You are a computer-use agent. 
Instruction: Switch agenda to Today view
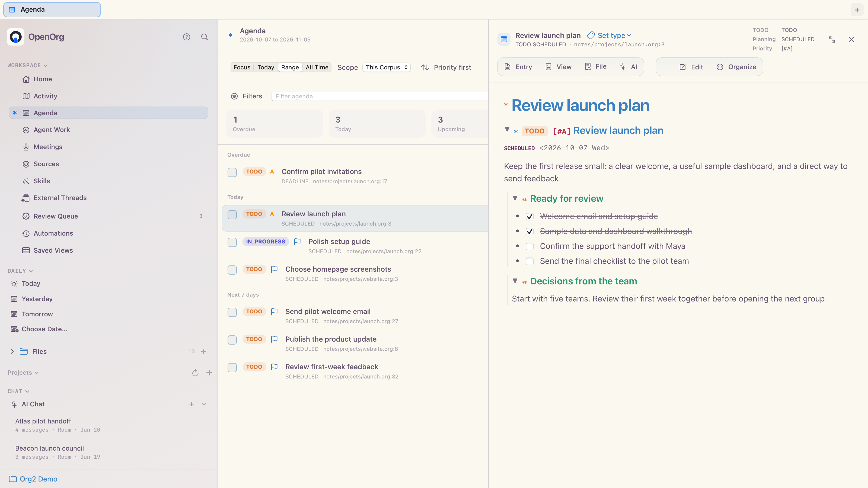[x=266, y=67]
